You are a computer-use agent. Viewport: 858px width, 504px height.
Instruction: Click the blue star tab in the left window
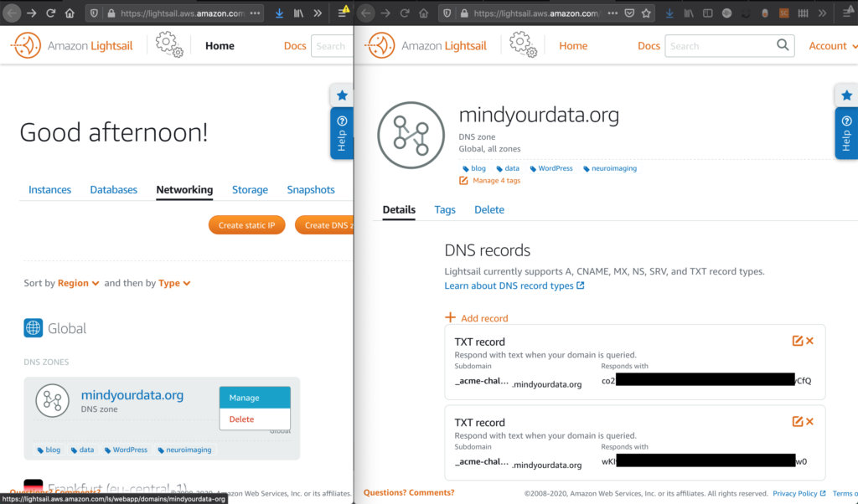342,95
